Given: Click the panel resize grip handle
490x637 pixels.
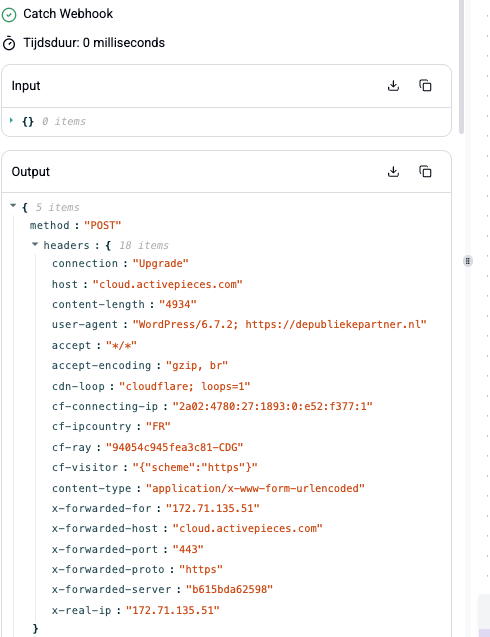Looking at the screenshot, I should (468, 261).
